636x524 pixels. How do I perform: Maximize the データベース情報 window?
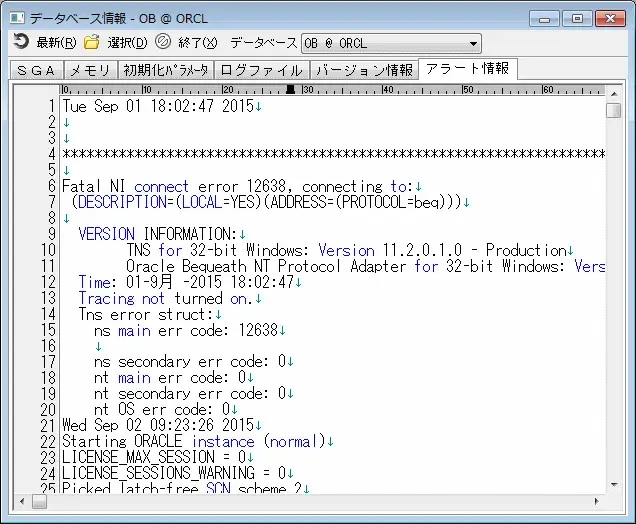(x=575, y=17)
